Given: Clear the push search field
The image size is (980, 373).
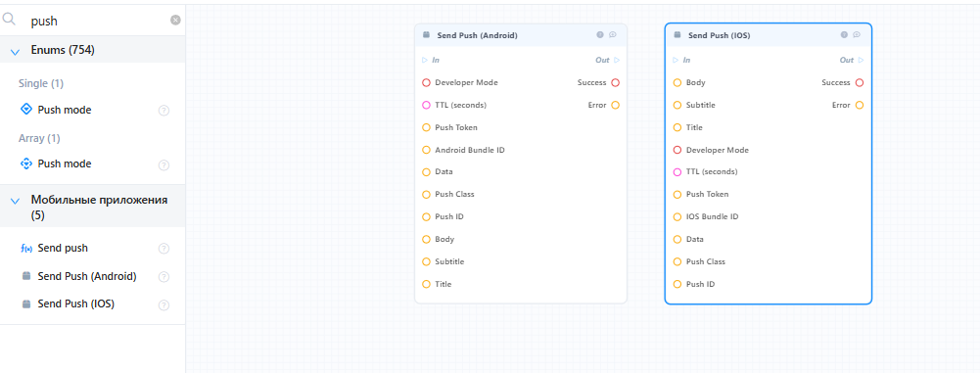Looking at the screenshot, I should click(x=175, y=20).
